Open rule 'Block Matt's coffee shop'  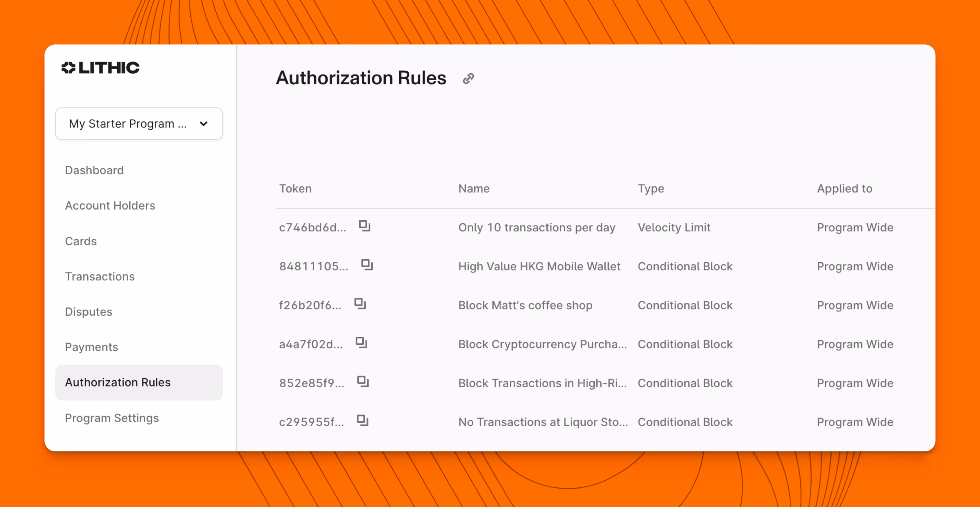525,306
